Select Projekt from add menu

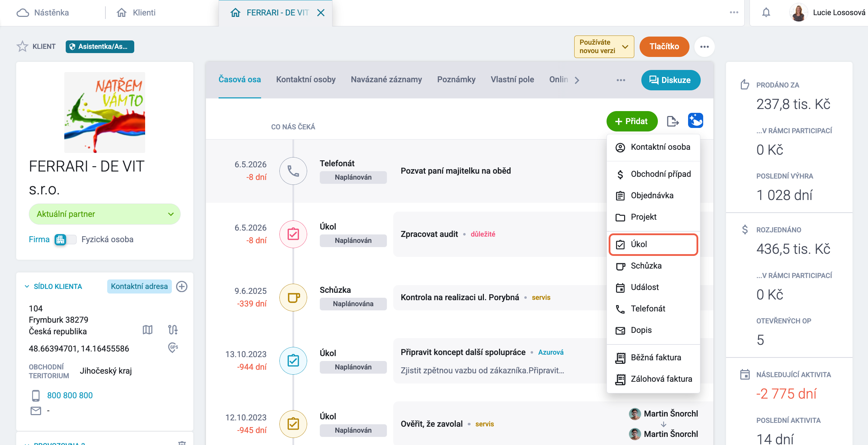(x=653, y=217)
